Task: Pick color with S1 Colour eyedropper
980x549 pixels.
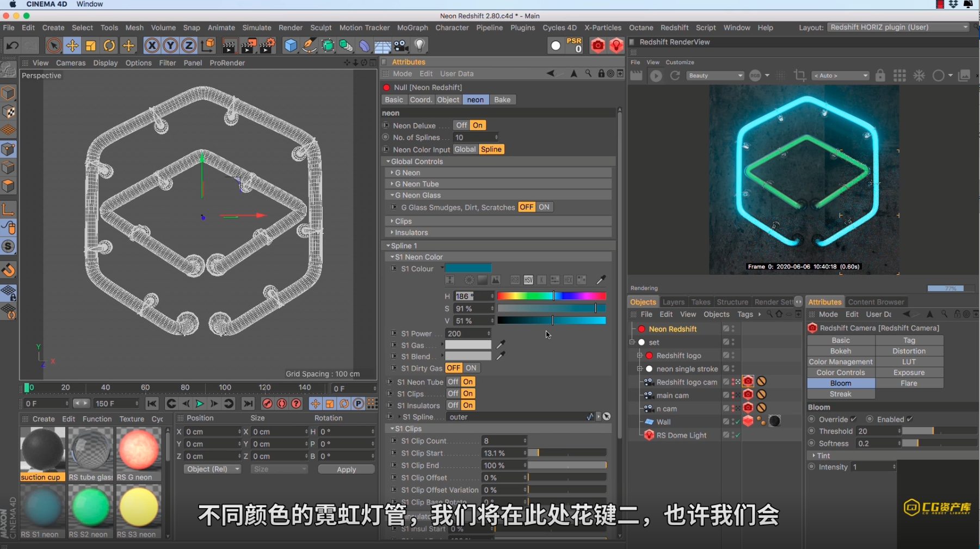Action: [x=601, y=280]
